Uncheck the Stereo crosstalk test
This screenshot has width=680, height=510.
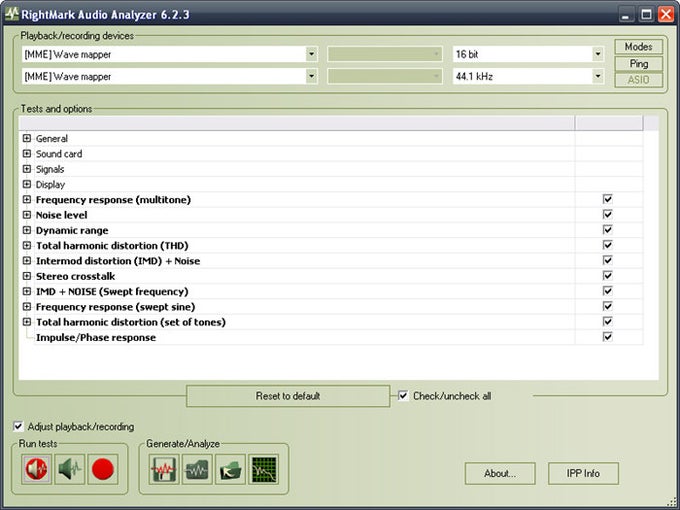point(608,276)
